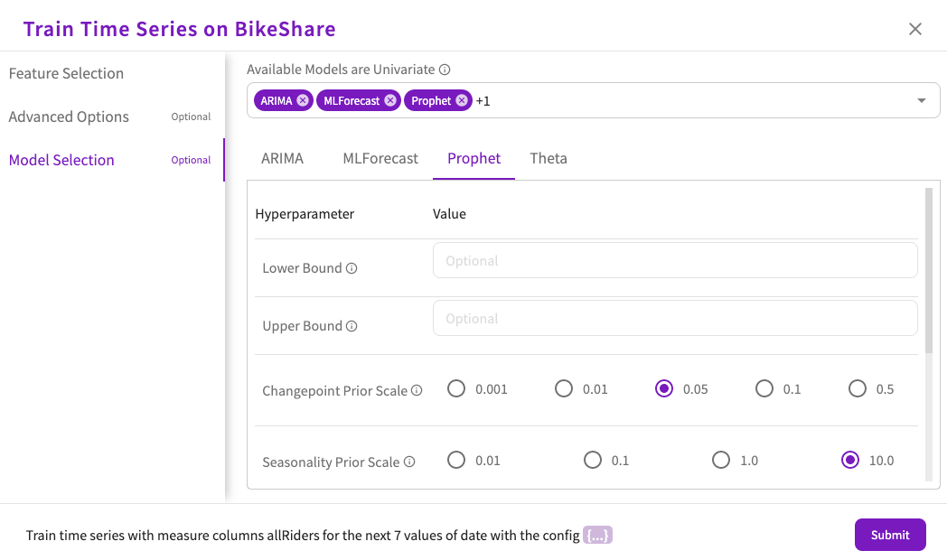Switch to the Prophet tab
The image size is (947, 560).
point(473,158)
